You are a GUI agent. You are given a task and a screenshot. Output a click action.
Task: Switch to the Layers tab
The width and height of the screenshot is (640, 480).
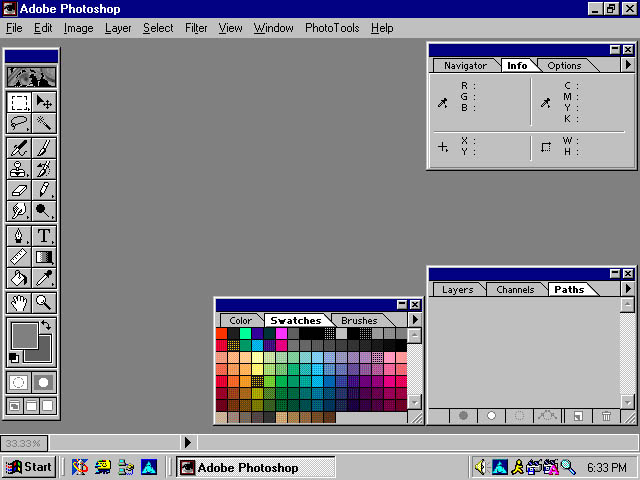click(x=458, y=289)
